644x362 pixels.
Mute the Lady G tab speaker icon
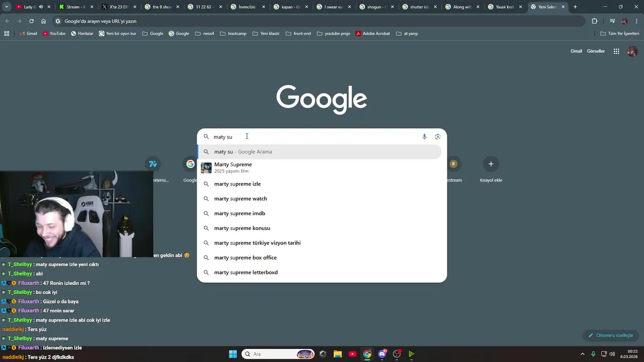[41, 7]
